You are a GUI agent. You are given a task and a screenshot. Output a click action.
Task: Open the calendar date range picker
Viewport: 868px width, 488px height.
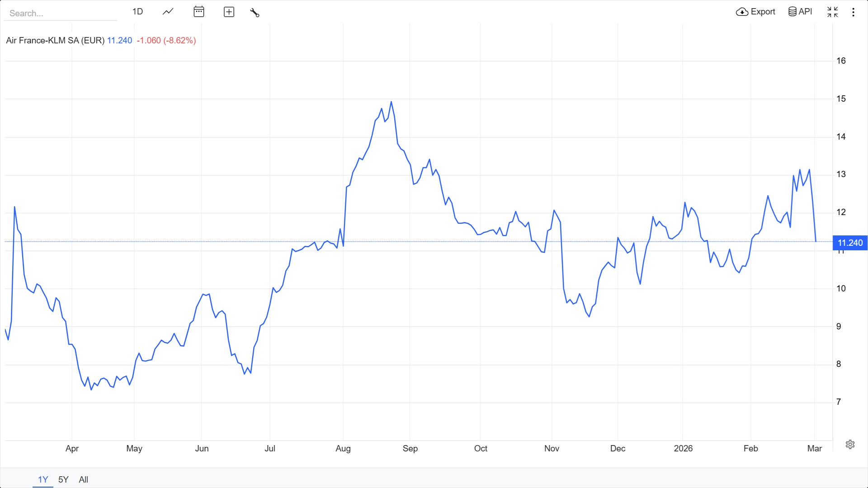[x=199, y=12]
